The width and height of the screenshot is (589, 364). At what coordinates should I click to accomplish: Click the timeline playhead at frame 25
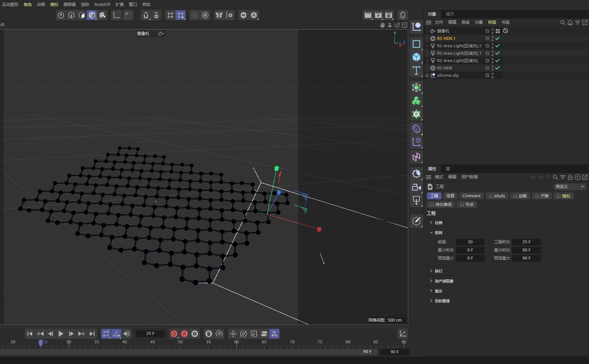(x=41, y=343)
